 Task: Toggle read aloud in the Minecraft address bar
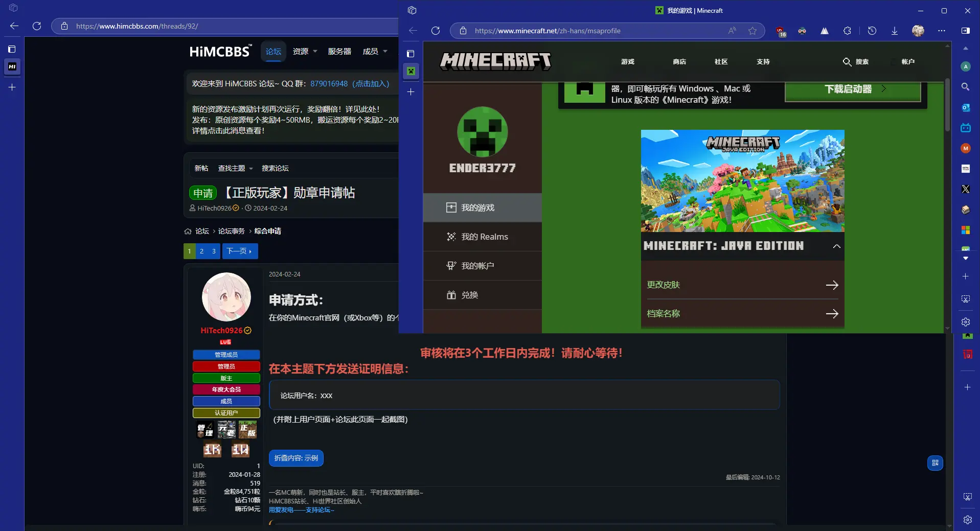(733, 31)
